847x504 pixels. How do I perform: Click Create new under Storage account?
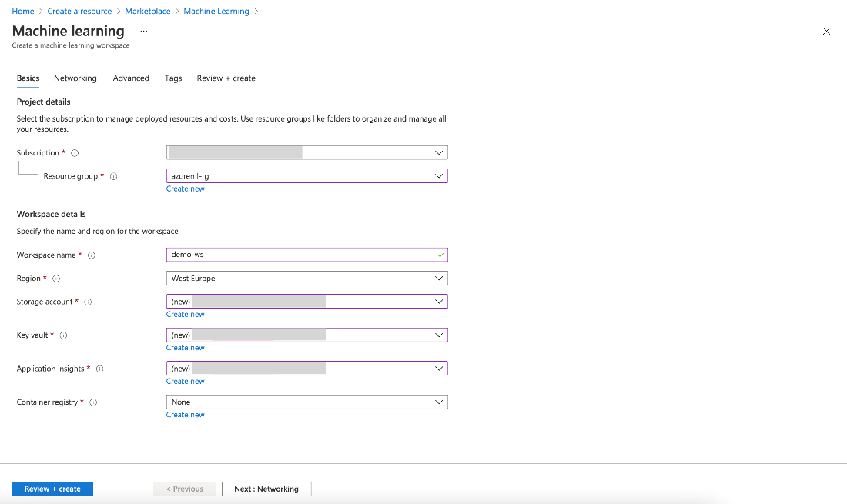pyautogui.click(x=186, y=315)
